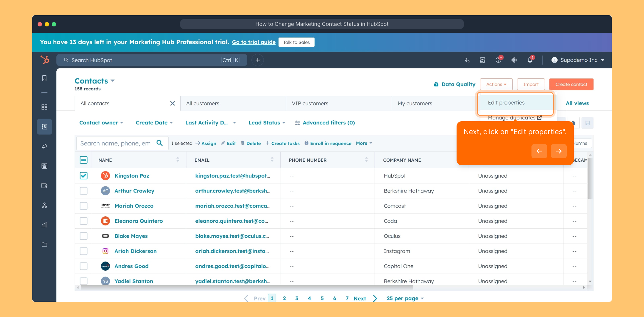Open the reporting bar chart sidebar icon
The image size is (644, 317).
click(x=44, y=225)
